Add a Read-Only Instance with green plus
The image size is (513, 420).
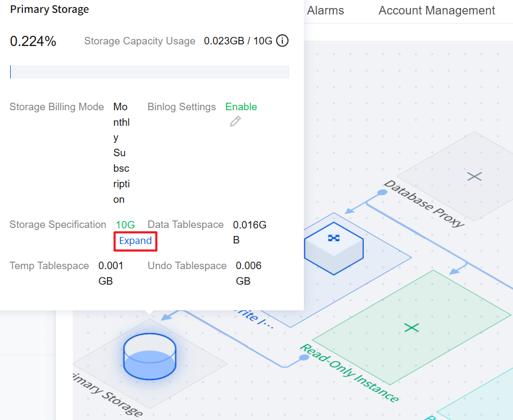[411, 327]
